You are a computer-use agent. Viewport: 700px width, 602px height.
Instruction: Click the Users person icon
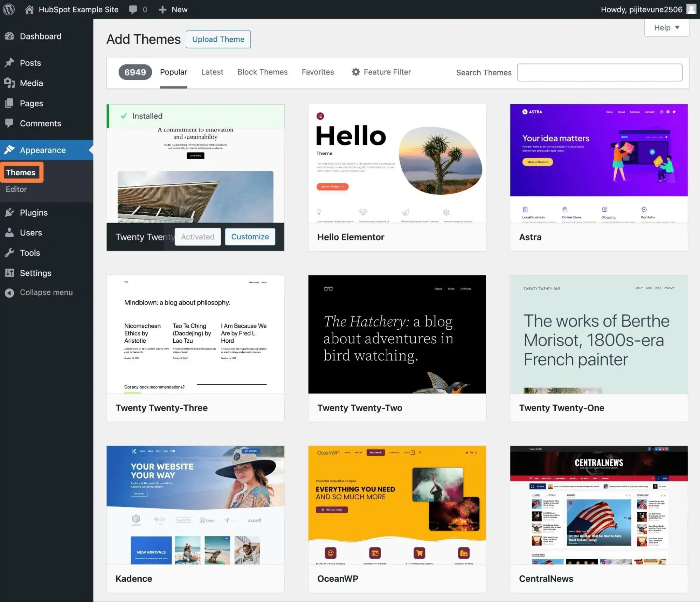pyautogui.click(x=9, y=233)
